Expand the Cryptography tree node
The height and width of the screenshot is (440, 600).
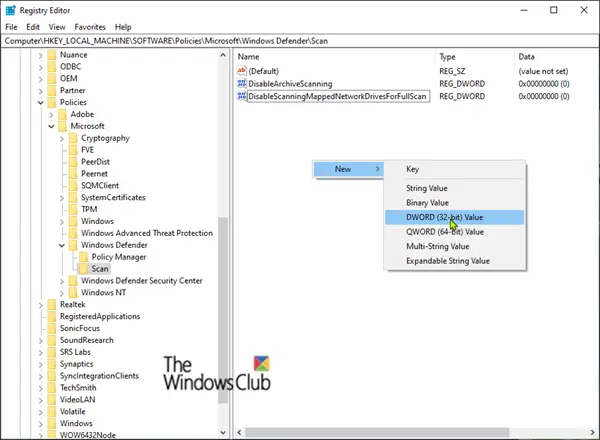pyautogui.click(x=62, y=139)
